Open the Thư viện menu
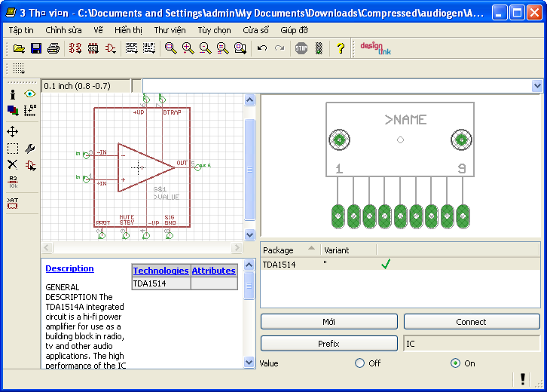Viewport: 547px width, 392px height. coord(170,30)
